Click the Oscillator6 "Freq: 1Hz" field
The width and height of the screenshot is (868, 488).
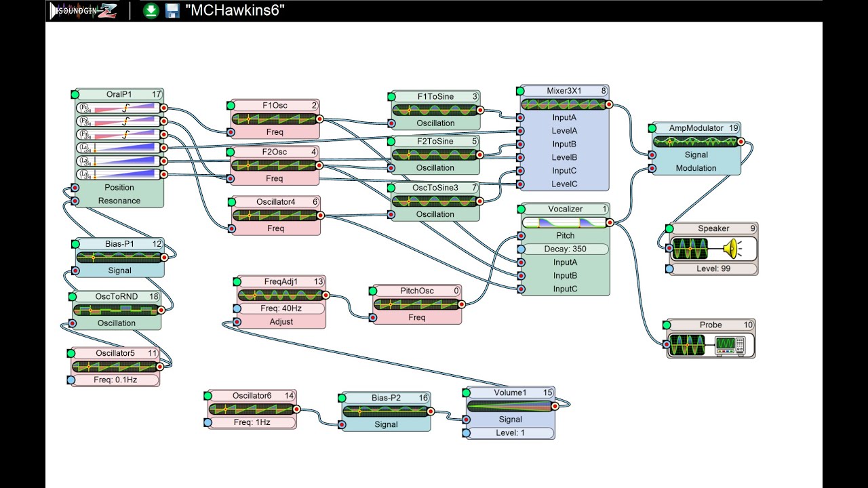point(253,422)
